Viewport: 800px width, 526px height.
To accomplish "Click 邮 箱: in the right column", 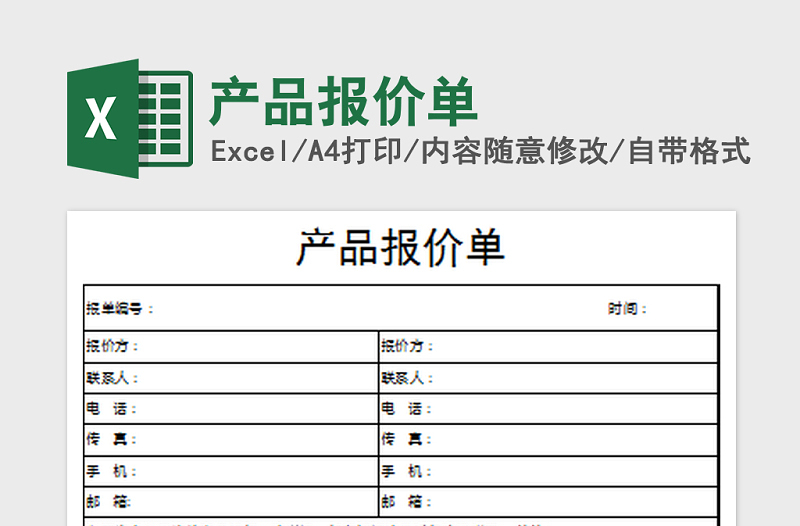I will click(x=406, y=502).
